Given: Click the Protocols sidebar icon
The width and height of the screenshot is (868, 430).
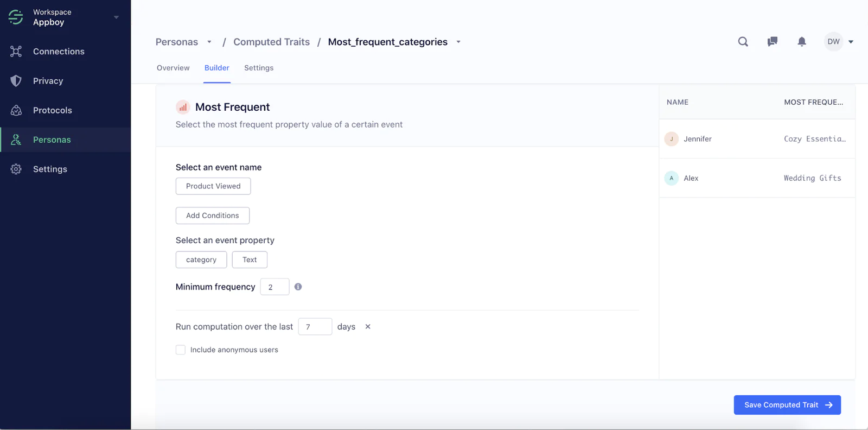Looking at the screenshot, I should (16, 110).
